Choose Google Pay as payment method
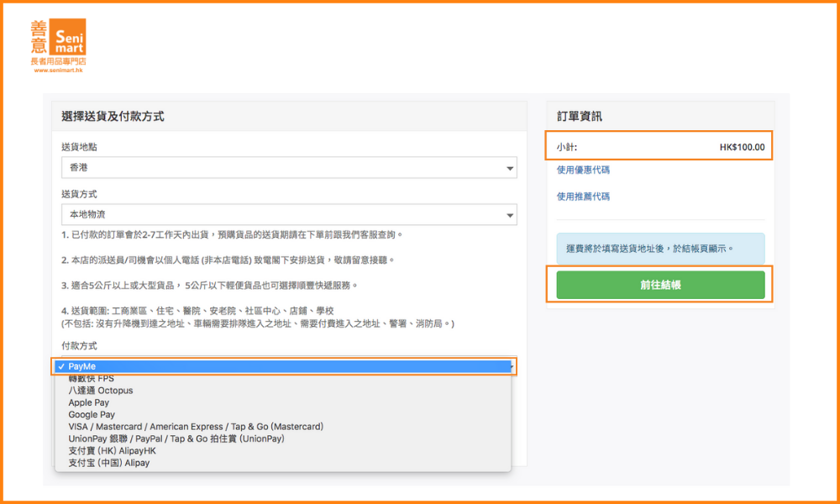This screenshot has width=840, height=504. [x=92, y=415]
